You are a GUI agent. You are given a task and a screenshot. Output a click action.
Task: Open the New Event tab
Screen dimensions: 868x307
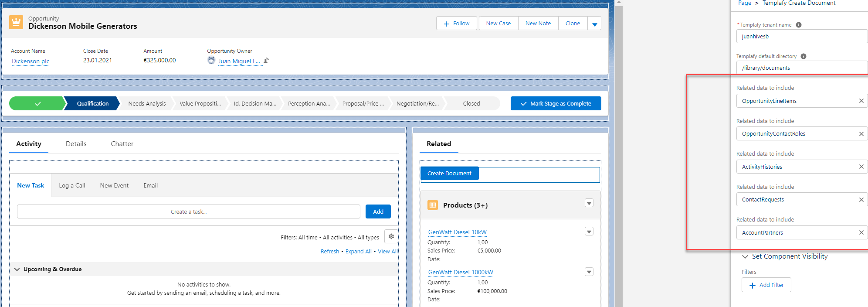click(114, 185)
